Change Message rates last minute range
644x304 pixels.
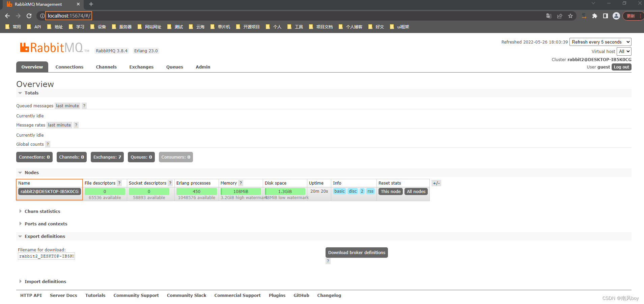click(x=59, y=125)
